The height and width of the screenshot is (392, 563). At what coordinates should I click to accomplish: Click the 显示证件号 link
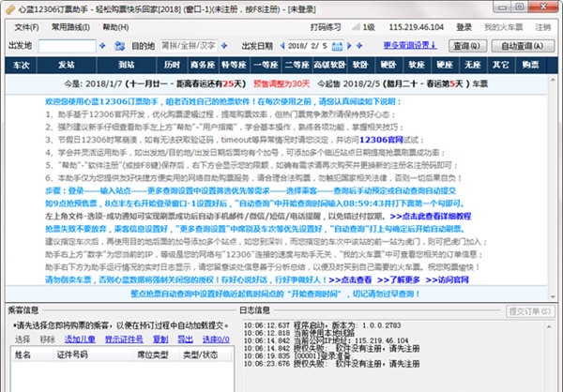[x=124, y=339]
